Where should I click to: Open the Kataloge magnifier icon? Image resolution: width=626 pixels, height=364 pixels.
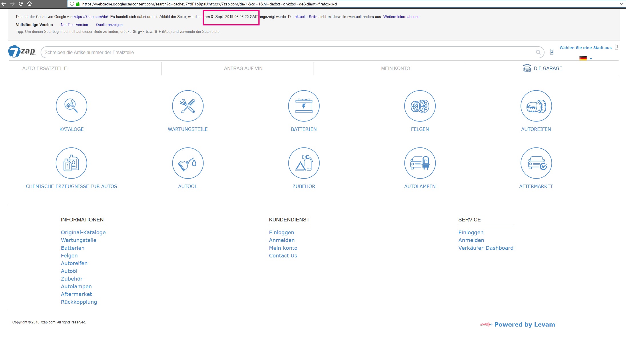[x=71, y=106]
